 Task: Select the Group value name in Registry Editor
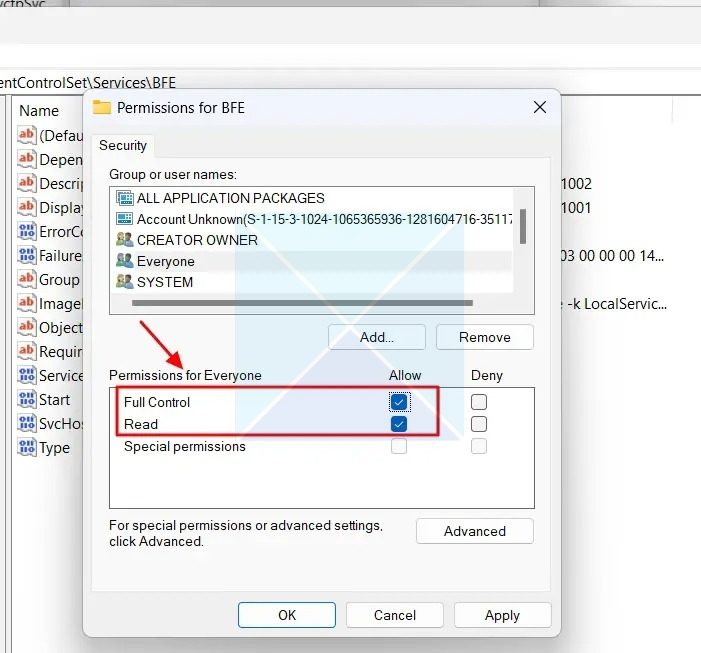pos(59,280)
